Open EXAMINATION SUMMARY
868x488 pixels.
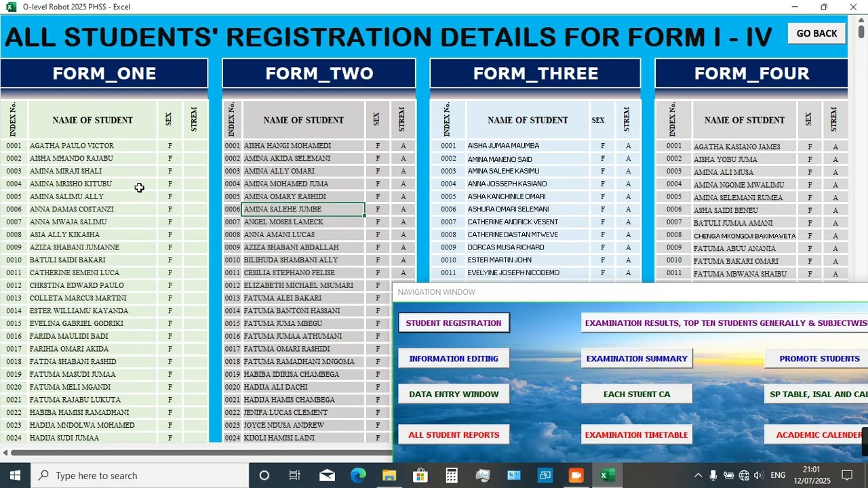637,359
